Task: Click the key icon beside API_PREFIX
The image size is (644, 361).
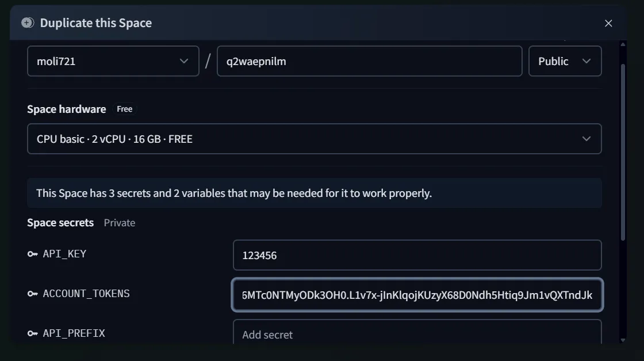Action: (x=33, y=333)
